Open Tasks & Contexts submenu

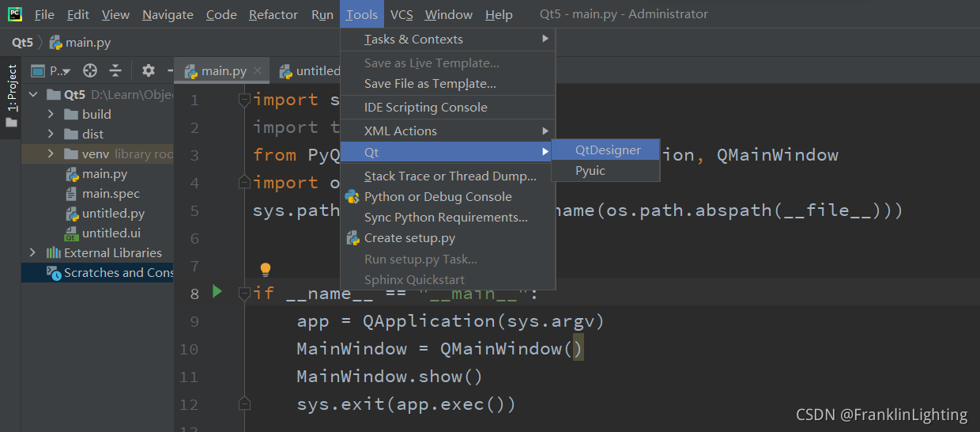[x=448, y=39]
